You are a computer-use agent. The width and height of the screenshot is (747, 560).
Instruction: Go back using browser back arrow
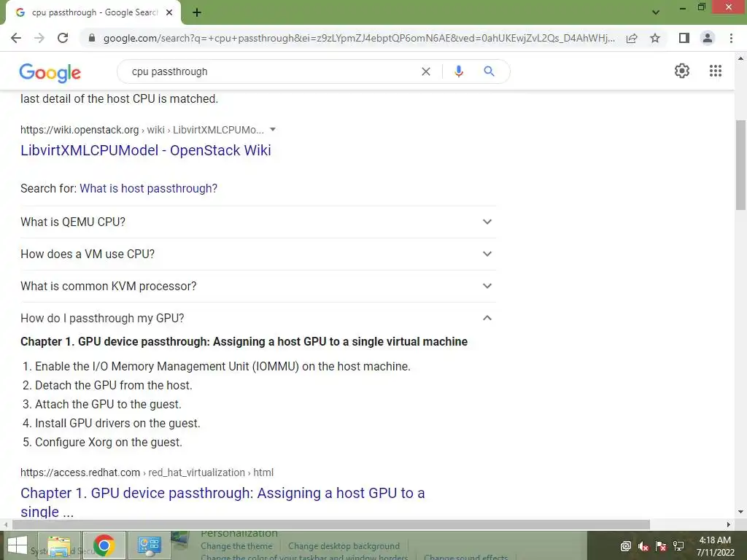pyautogui.click(x=16, y=38)
